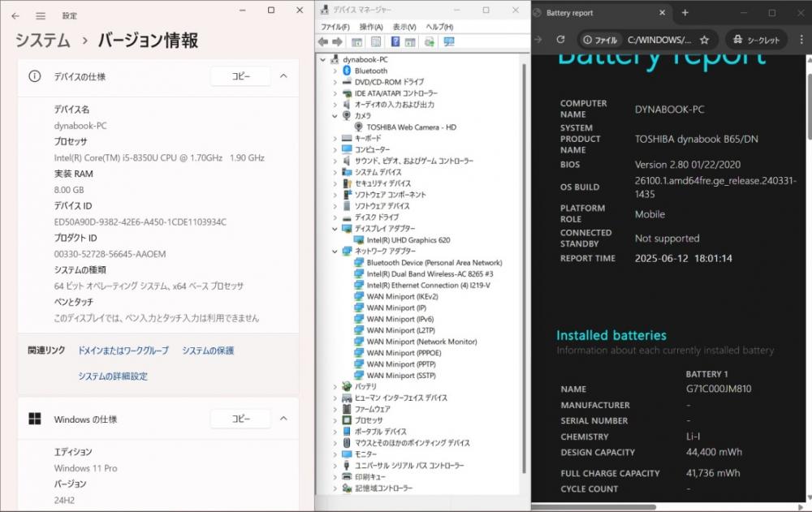This screenshot has height=512, width=812.
Task: Click TOSHIBA dynabook B65/DN product name
Action: (x=696, y=139)
